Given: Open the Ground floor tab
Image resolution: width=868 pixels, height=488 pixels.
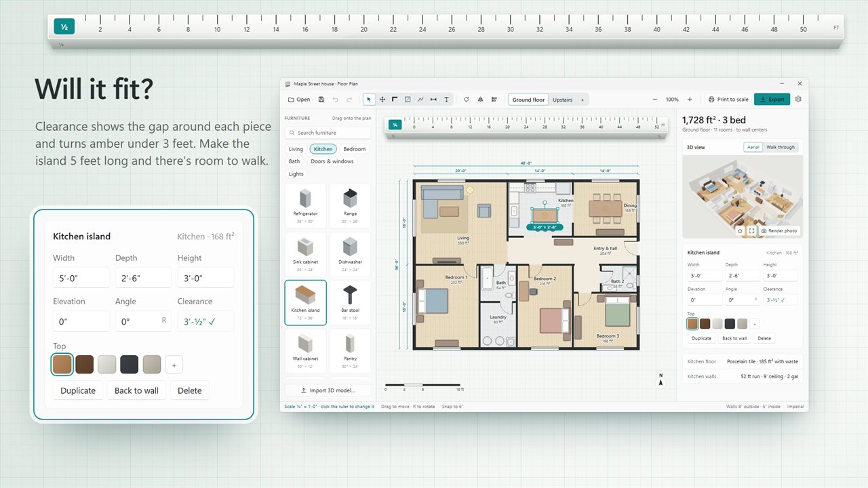Looking at the screenshot, I should pyautogui.click(x=528, y=100).
